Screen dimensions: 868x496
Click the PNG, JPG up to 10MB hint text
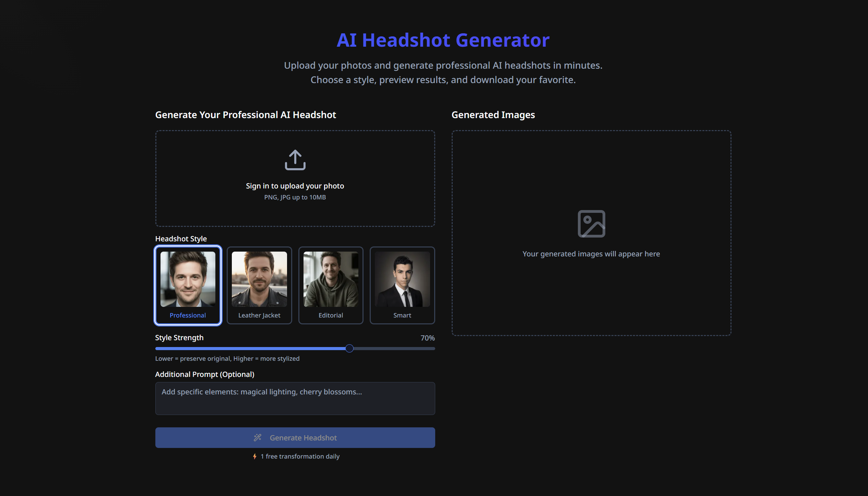tap(295, 197)
